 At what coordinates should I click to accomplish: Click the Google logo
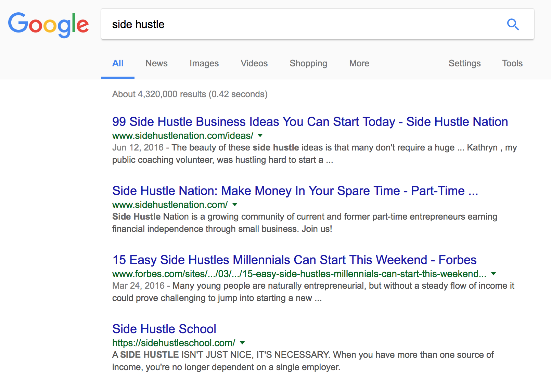[48, 25]
